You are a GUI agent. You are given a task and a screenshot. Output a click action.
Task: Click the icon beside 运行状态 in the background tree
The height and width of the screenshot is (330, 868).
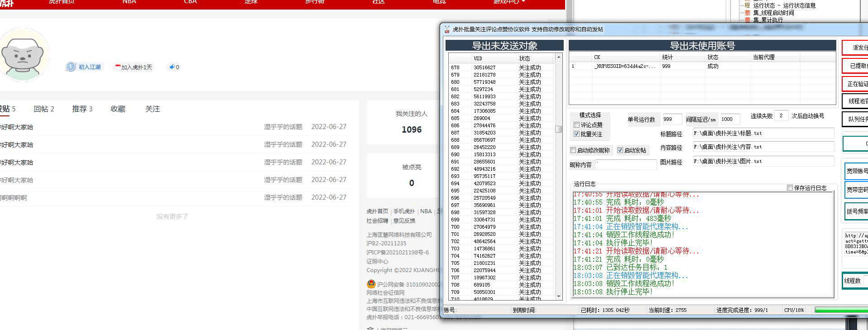(x=748, y=5)
